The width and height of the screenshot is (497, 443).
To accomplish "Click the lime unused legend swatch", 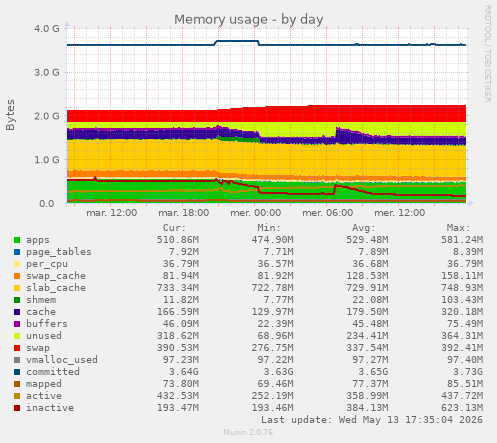I will tap(17, 336).
